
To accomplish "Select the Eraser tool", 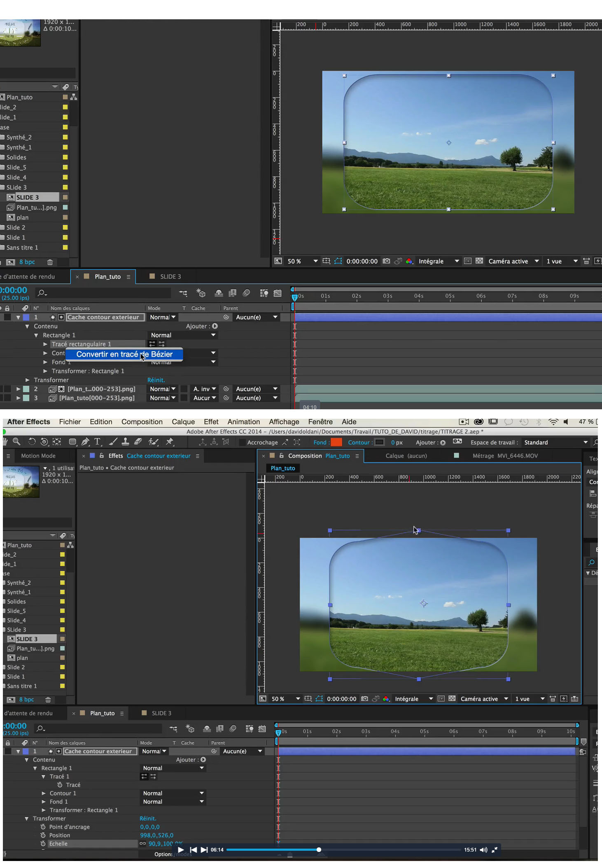I will (x=138, y=442).
